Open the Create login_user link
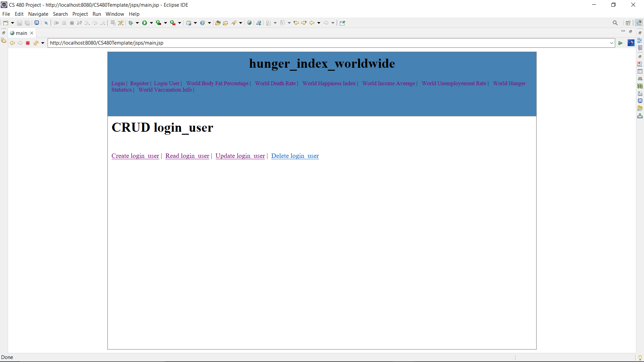This screenshot has height=362, width=644. click(135, 156)
